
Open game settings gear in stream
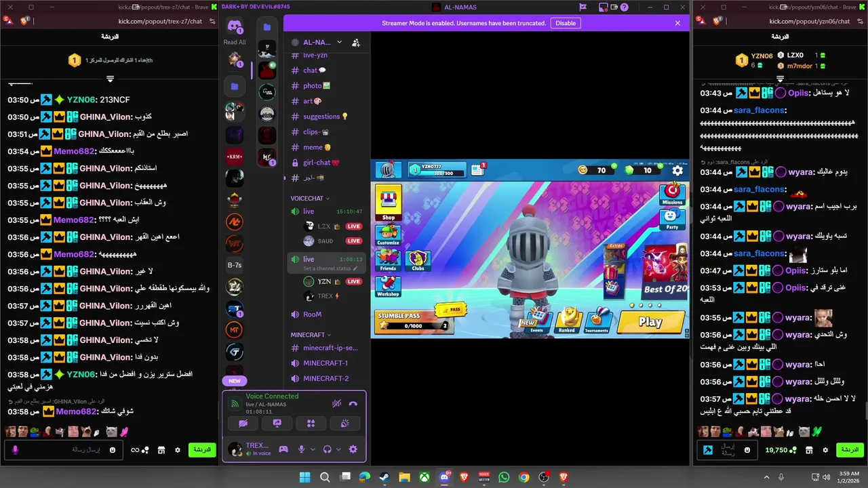pos(677,170)
